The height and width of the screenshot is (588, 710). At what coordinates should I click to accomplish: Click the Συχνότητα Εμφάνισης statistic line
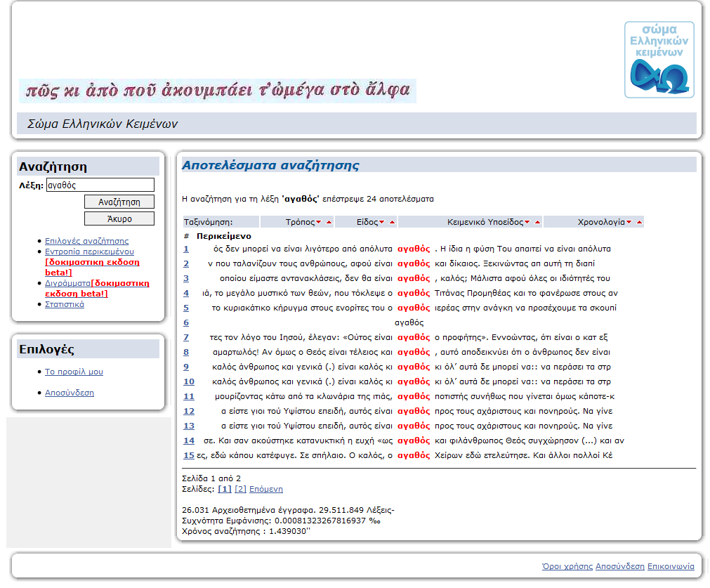281,521
